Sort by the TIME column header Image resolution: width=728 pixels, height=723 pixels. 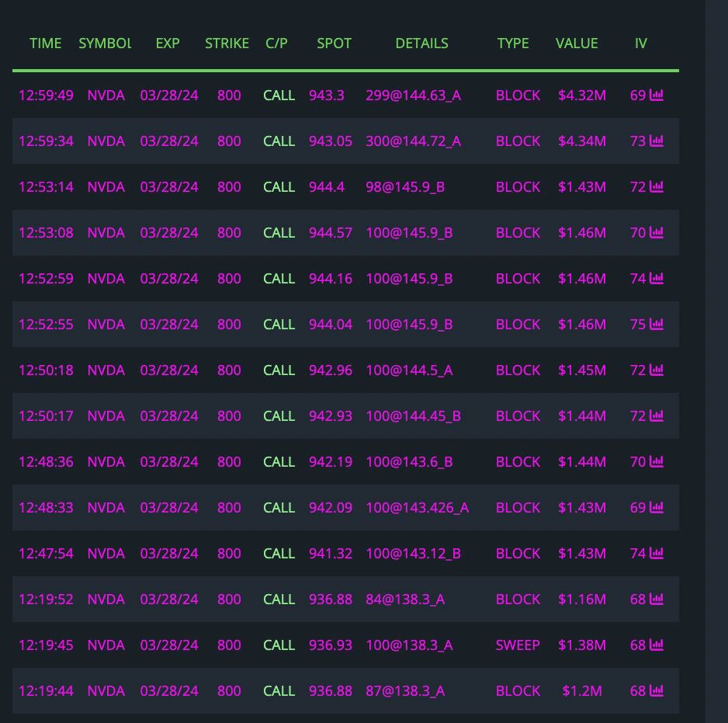click(46, 43)
